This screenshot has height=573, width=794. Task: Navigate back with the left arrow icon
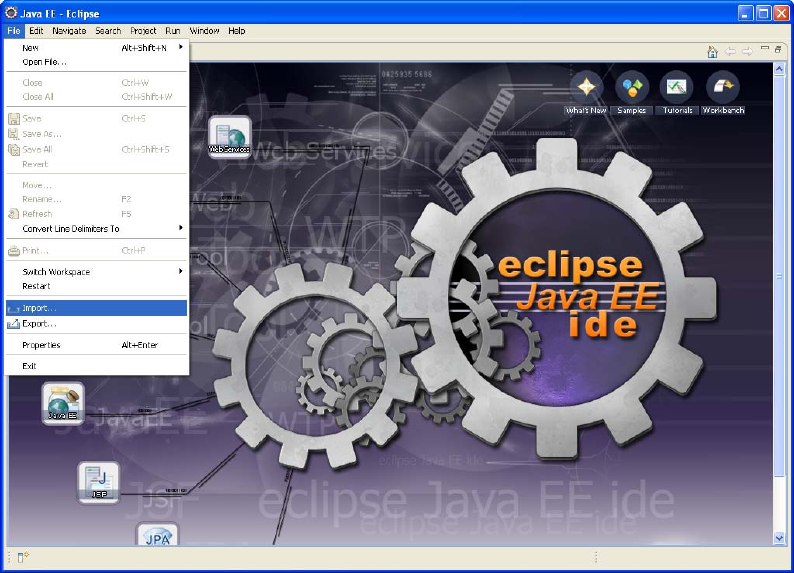[730, 52]
